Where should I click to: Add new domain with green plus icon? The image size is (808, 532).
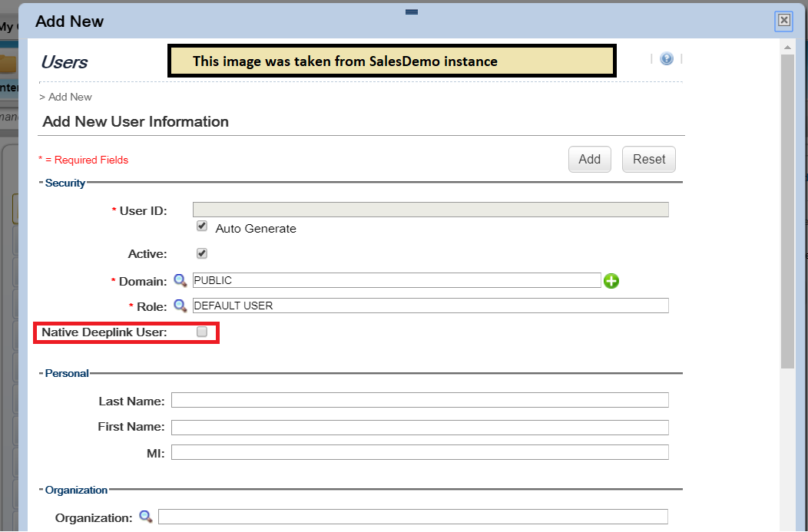tap(611, 281)
